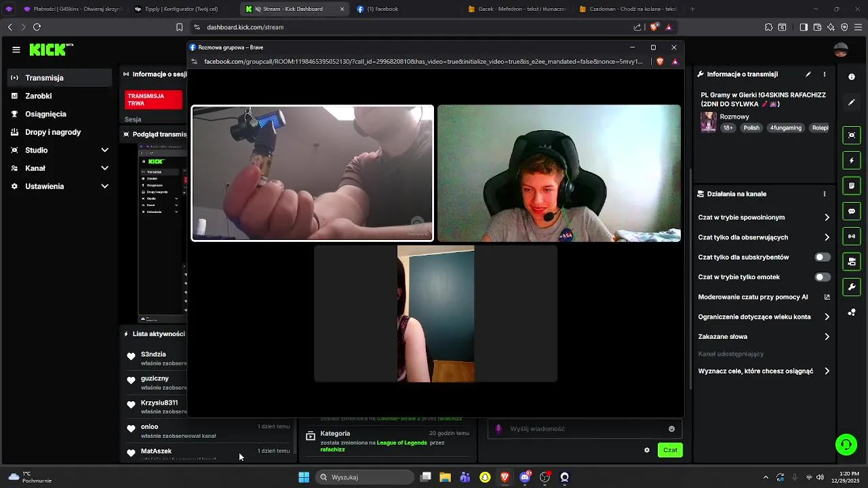Toggle the chat bubble icon in right rail
This screenshot has width=868, height=488.
852,211
